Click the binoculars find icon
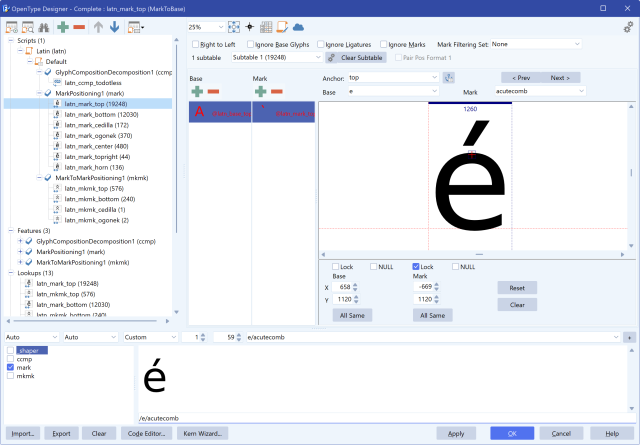The image size is (640, 445). pos(44,27)
